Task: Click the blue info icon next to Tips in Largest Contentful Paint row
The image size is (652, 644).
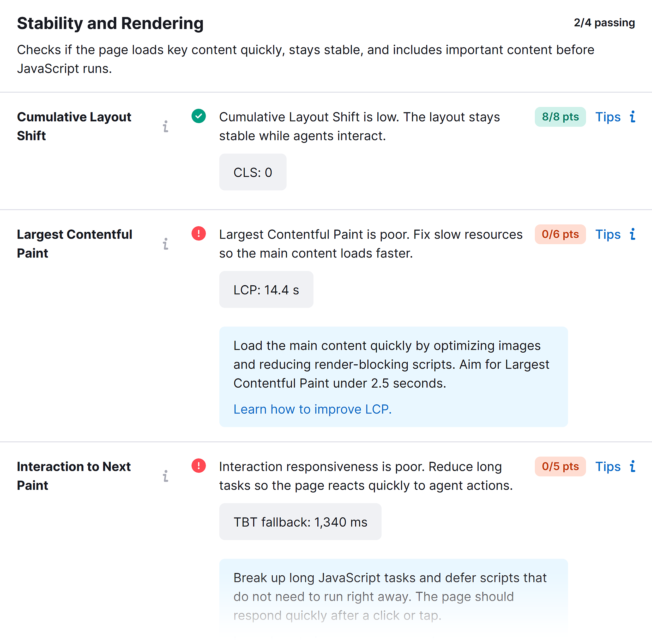Action: click(x=632, y=234)
